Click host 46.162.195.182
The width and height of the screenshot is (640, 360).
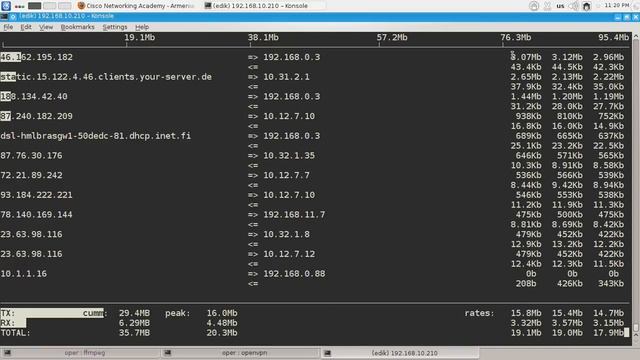coord(37,57)
